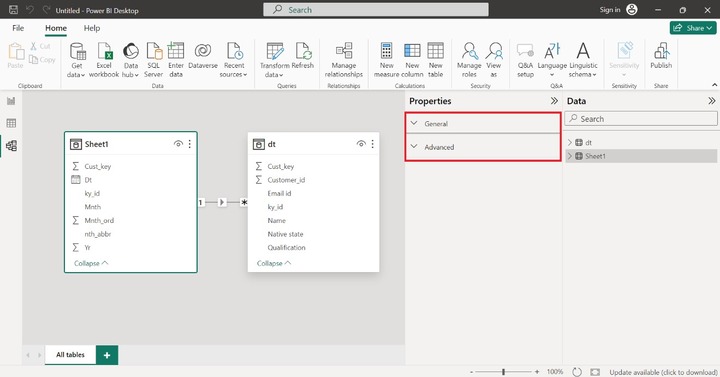Click the Sign in link
The image size is (720, 377).
click(610, 10)
